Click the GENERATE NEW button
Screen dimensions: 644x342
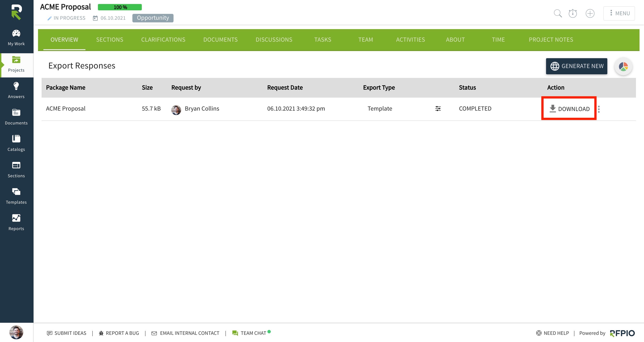(576, 66)
